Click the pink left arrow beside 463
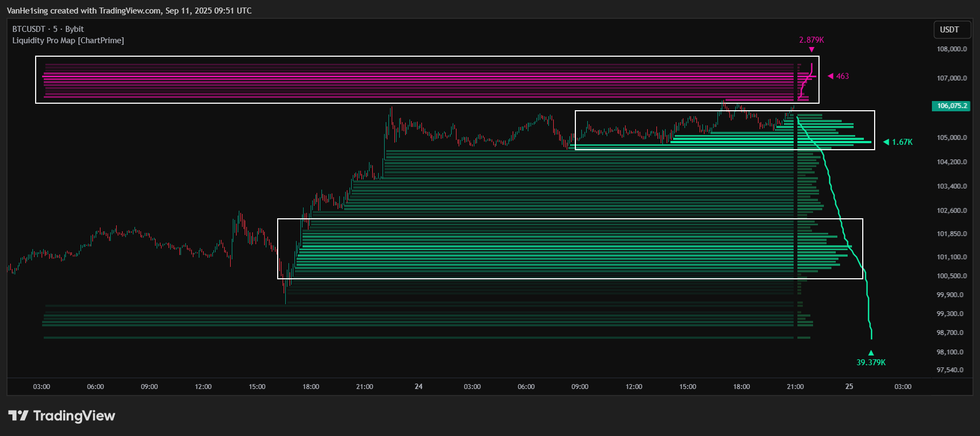The height and width of the screenshot is (436, 980). coord(830,76)
